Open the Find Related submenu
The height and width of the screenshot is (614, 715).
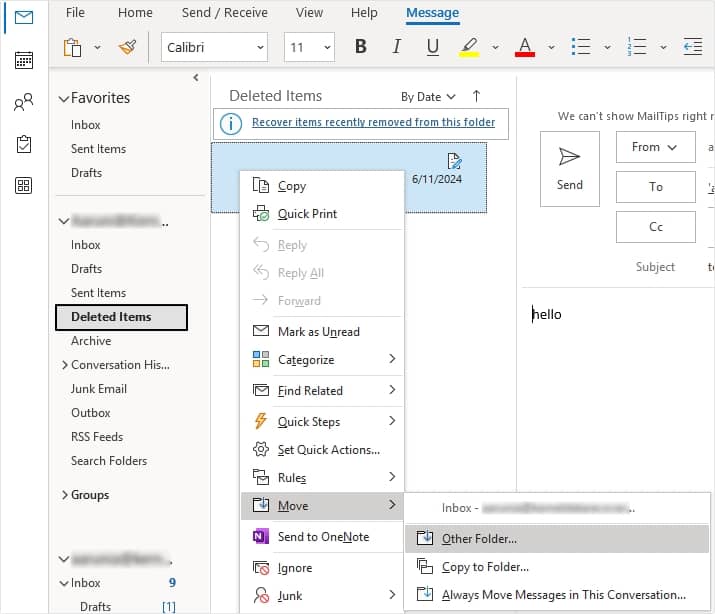point(322,391)
